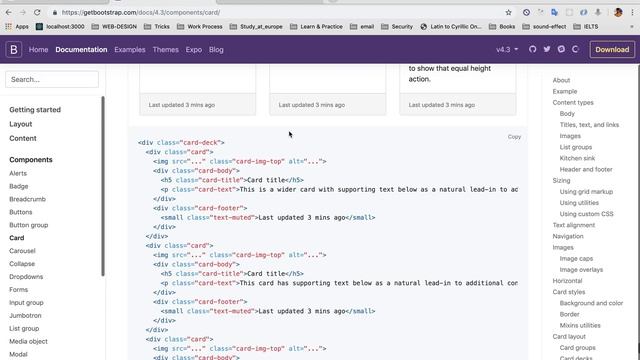The width and height of the screenshot is (640, 360).
Task: Open the Learn & Practice bookmark folder
Action: tap(316, 27)
